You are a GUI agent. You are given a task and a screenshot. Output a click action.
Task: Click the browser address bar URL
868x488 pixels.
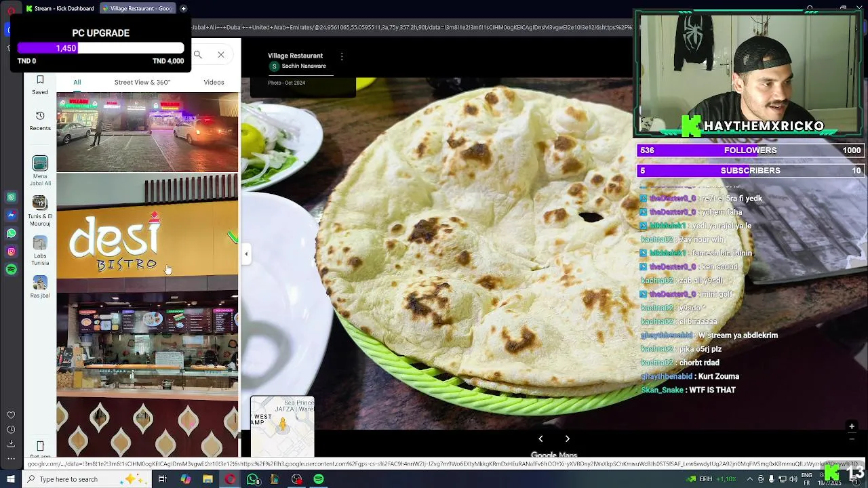coord(411,28)
